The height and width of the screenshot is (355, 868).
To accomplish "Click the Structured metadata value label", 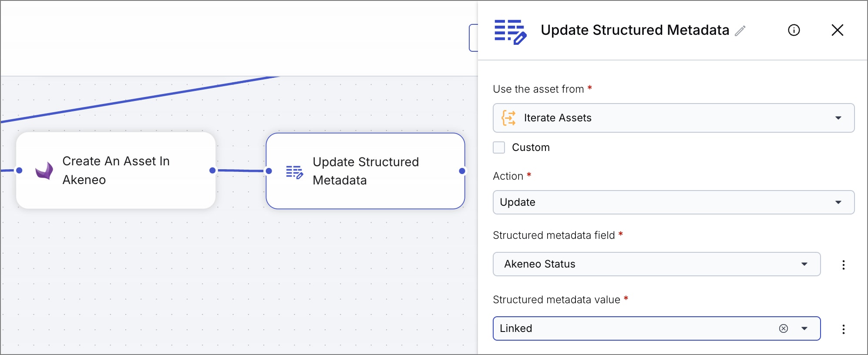I will click(556, 300).
